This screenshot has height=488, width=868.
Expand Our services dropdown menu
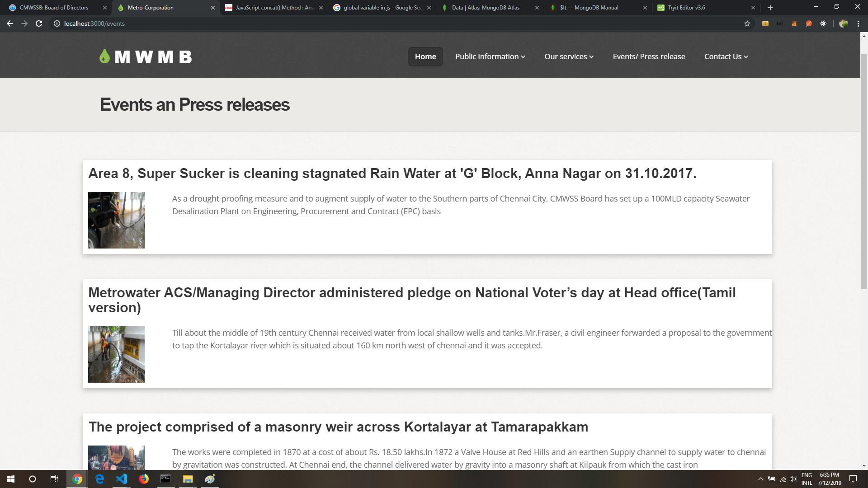pos(569,56)
